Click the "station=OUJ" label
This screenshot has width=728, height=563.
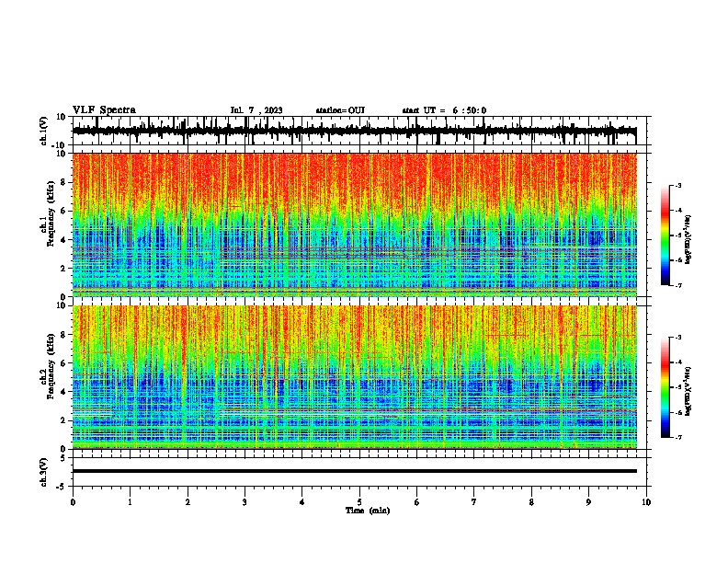340,110
